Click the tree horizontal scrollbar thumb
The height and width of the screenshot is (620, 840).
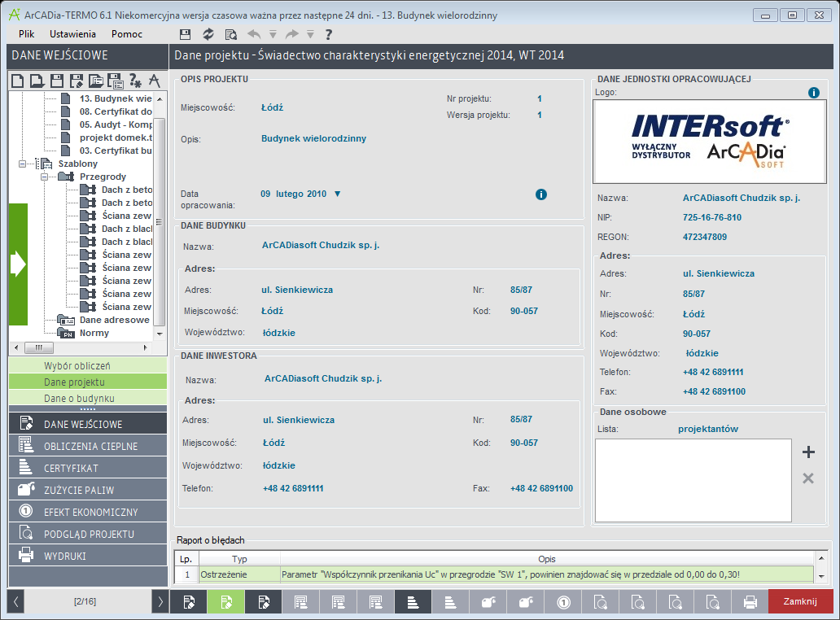(39, 347)
